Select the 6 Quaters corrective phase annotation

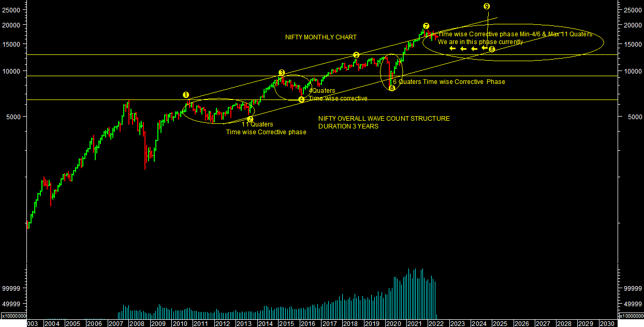pyautogui.click(x=448, y=82)
